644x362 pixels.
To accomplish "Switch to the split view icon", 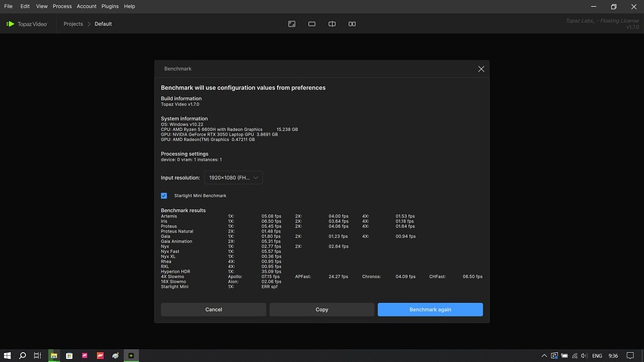I will [332, 23].
